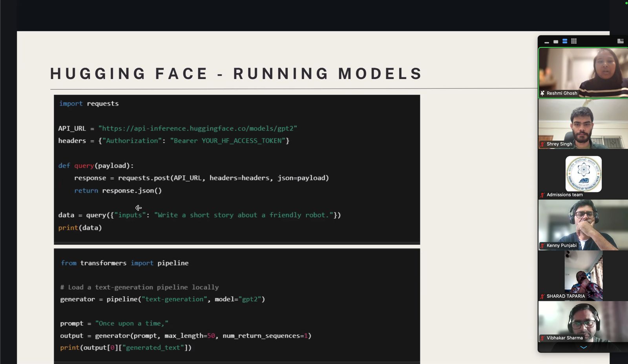Hide thumbnail video panel via minimize bar icon
The image size is (628, 364).
click(547, 42)
